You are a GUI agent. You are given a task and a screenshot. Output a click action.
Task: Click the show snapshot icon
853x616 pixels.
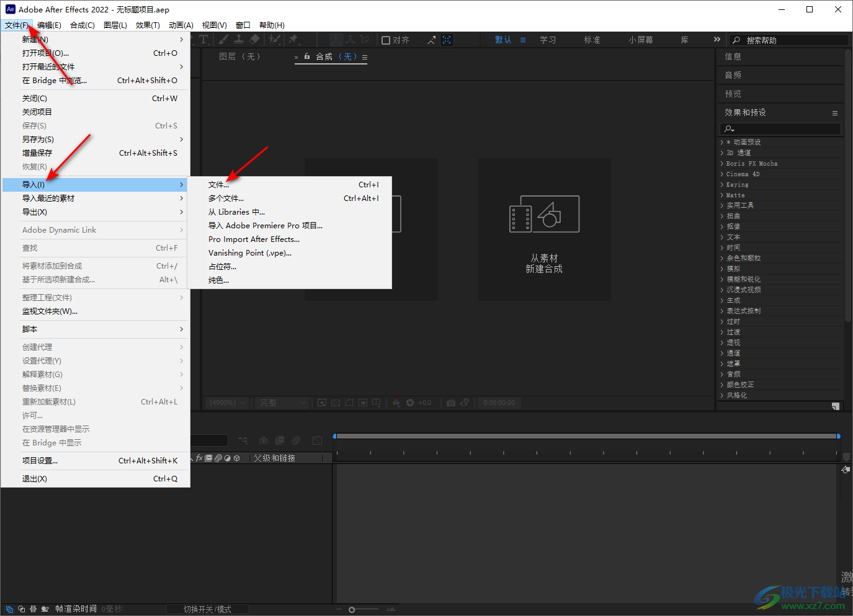(x=465, y=402)
